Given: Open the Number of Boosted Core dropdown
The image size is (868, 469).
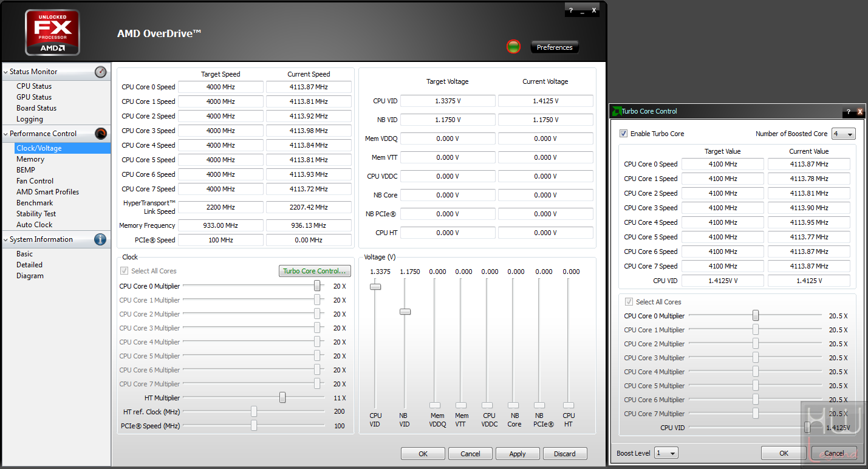Looking at the screenshot, I should tap(843, 134).
